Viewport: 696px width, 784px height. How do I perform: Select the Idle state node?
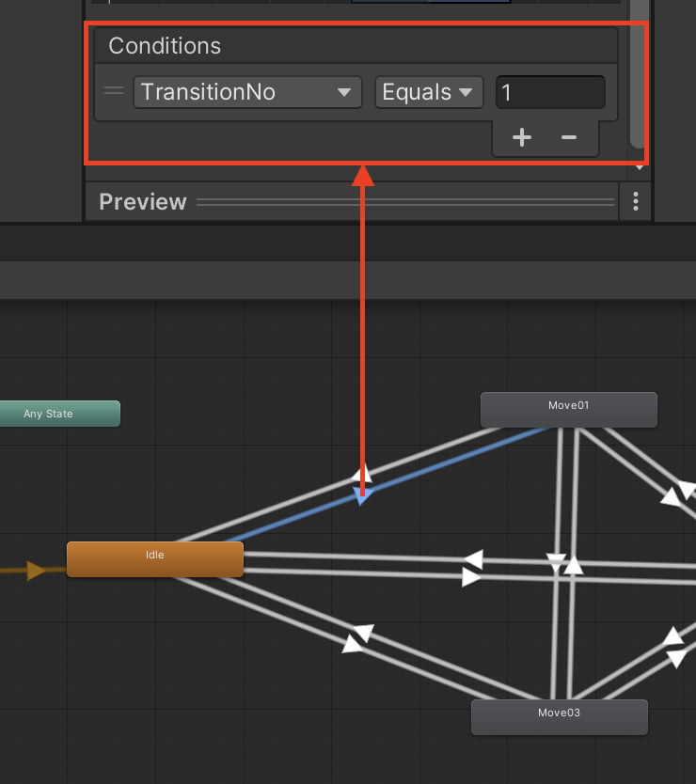point(155,558)
